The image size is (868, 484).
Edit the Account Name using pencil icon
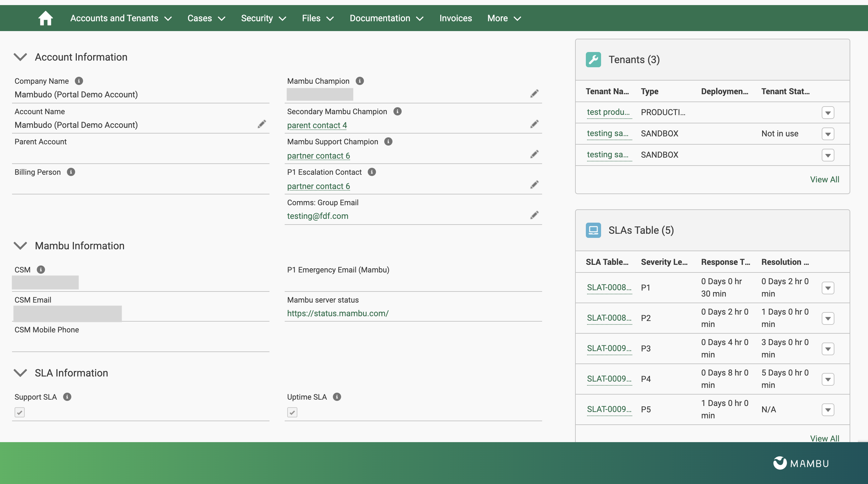(262, 124)
